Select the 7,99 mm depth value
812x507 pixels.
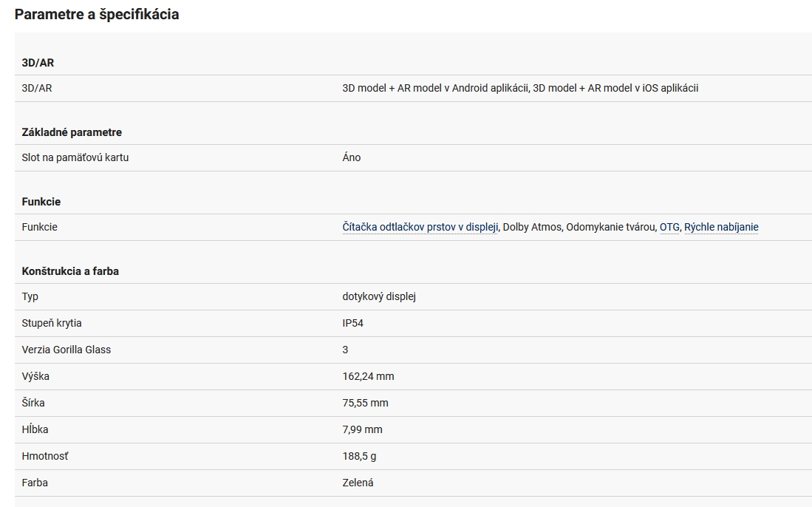point(362,429)
